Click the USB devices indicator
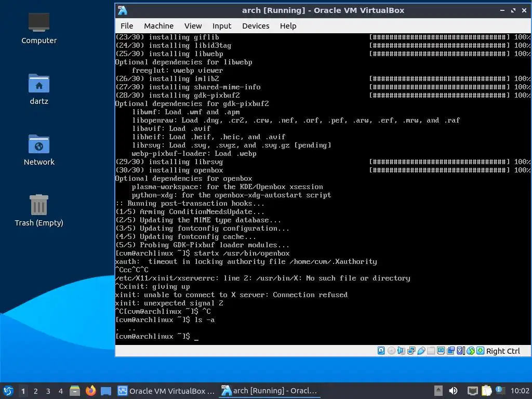The image size is (532, 399). pyautogui.click(x=421, y=351)
